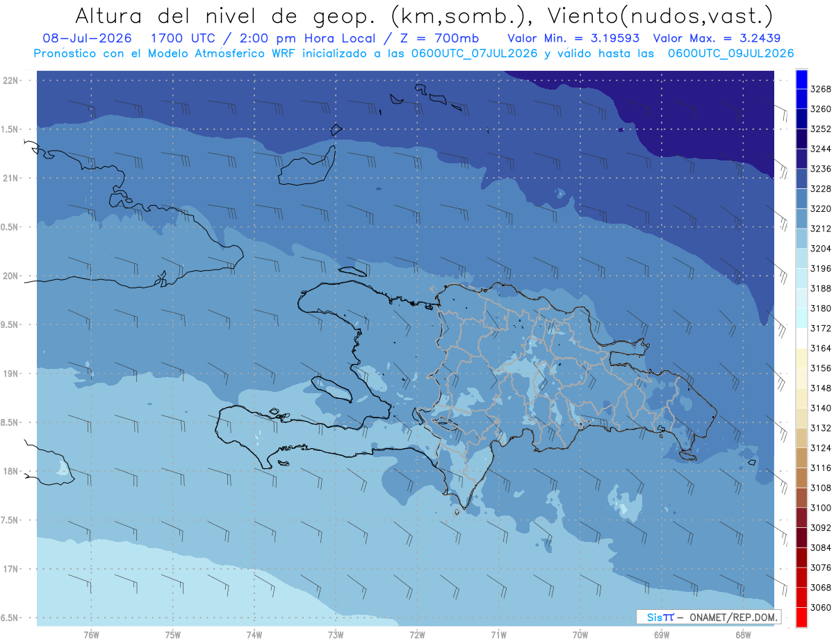Click the 69W longitude axis label
The image size is (834, 644).
click(662, 635)
